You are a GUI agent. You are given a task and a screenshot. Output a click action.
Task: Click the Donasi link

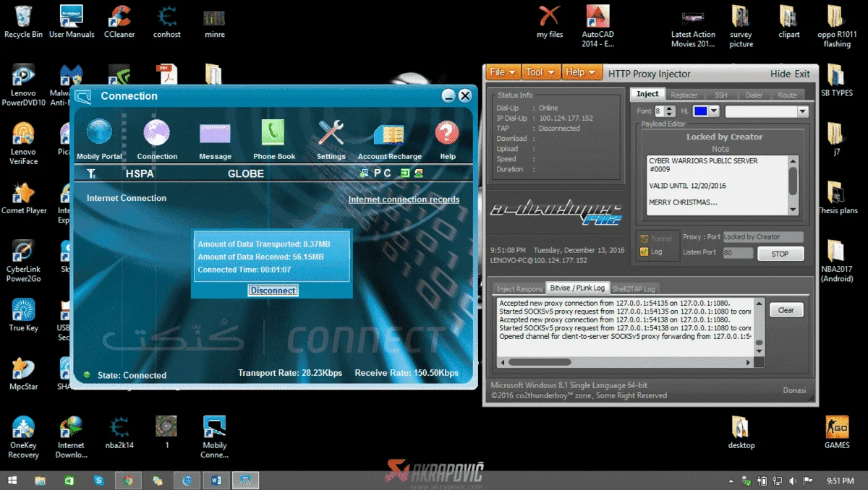point(794,390)
